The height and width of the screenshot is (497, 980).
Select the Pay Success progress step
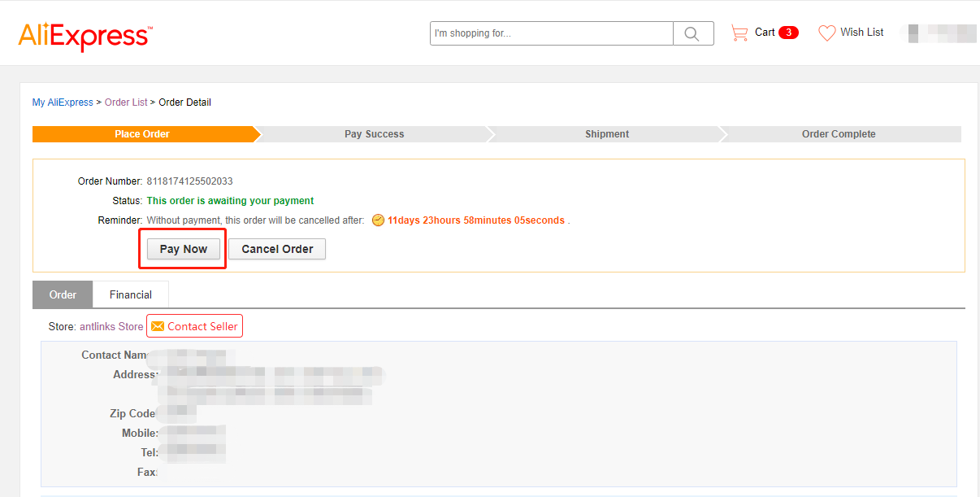click(x=374, y=134)
